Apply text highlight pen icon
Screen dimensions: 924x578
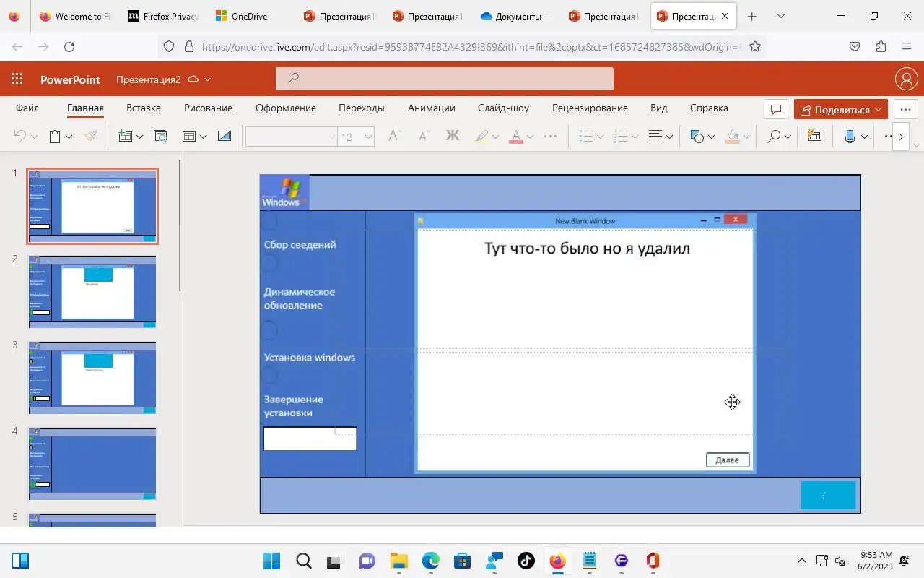pyautogui.click(x=481, y=136)
